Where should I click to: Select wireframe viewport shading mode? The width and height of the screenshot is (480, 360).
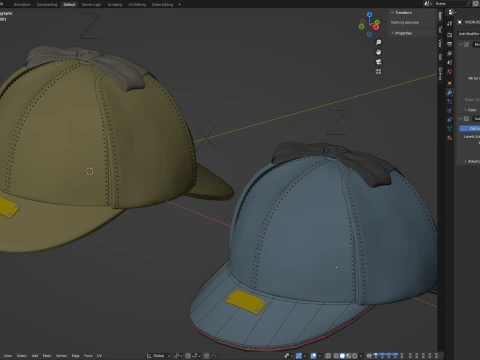pyautogui.click(x=336, y=356)
